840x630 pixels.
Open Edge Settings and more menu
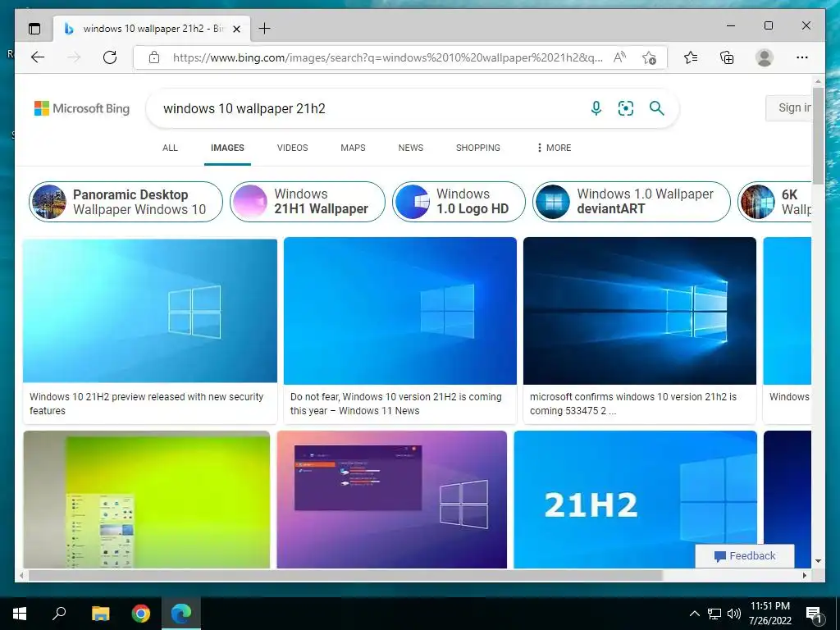coord(802,57)
